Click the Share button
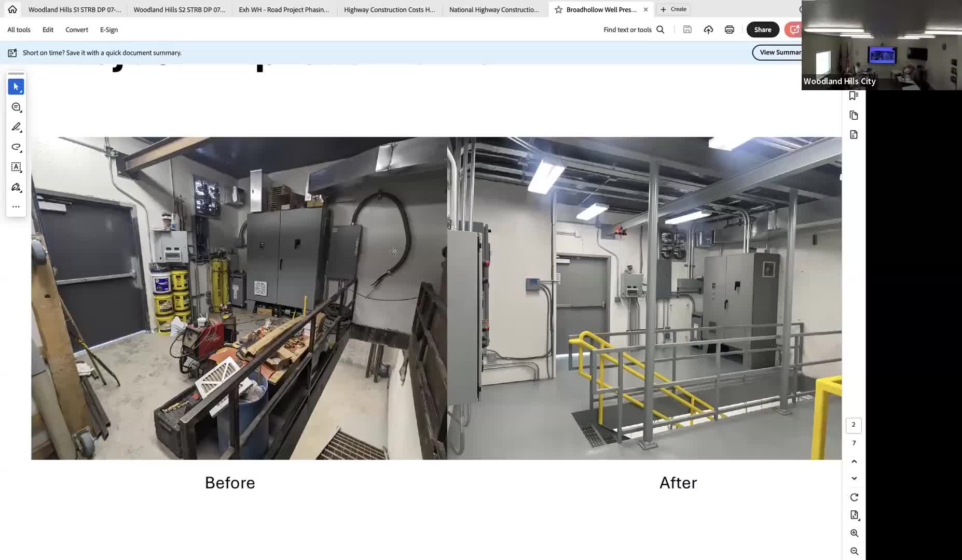The width and height of the screenshot is (962, 560). point(762,30)
